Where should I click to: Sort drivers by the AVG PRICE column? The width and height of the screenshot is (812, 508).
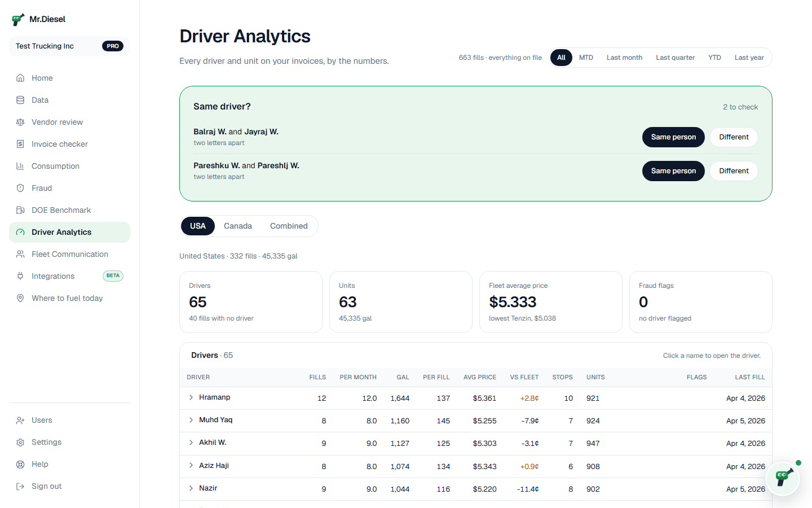(480, 377)
